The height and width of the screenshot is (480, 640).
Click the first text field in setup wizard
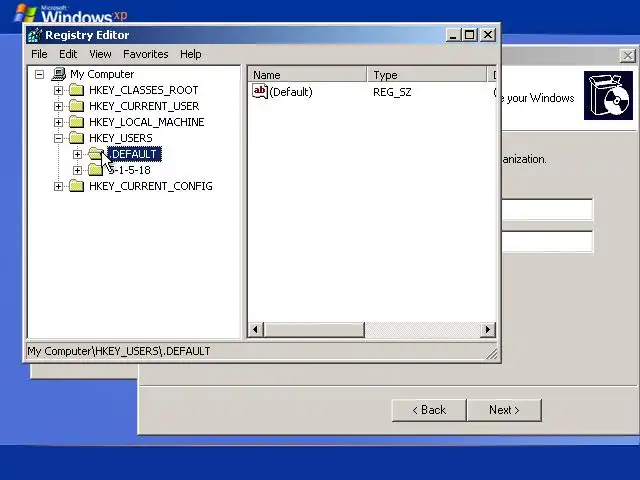click(x=547, y=210)
